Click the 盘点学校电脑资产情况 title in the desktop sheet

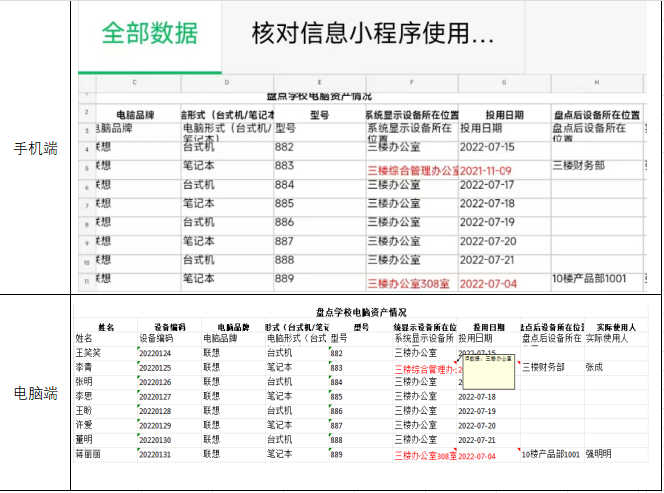361,313
